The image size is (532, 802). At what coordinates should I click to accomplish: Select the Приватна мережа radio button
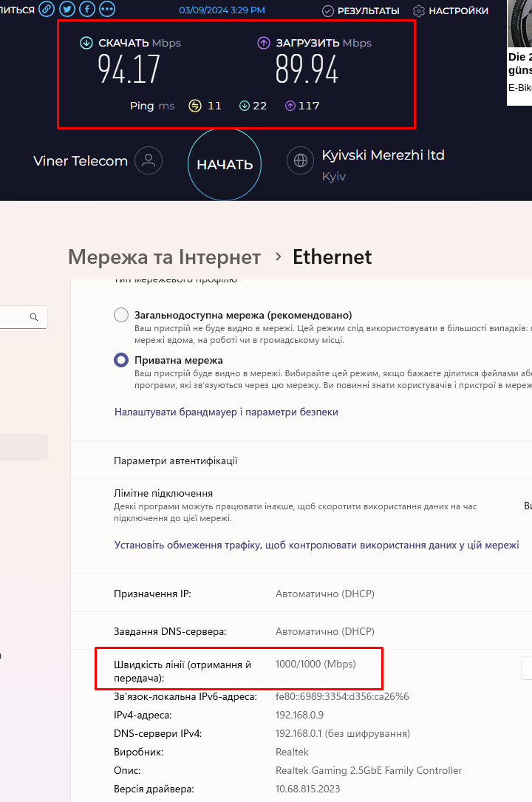click(121, 360)
